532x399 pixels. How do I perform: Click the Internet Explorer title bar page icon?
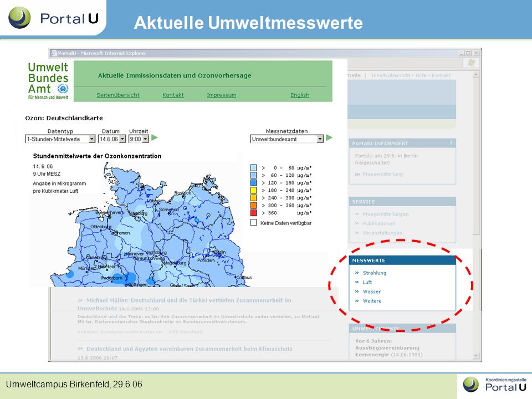click(x=53, y=53)
